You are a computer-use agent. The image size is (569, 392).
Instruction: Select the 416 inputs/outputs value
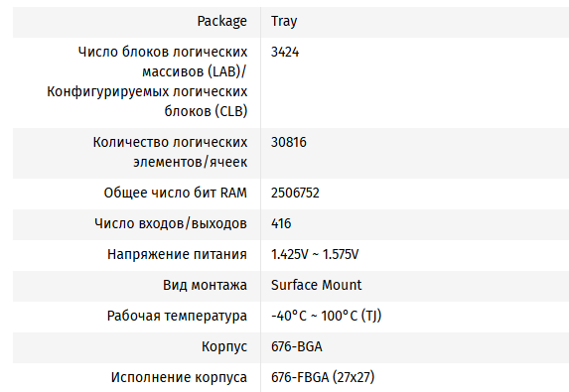point(281,223)
